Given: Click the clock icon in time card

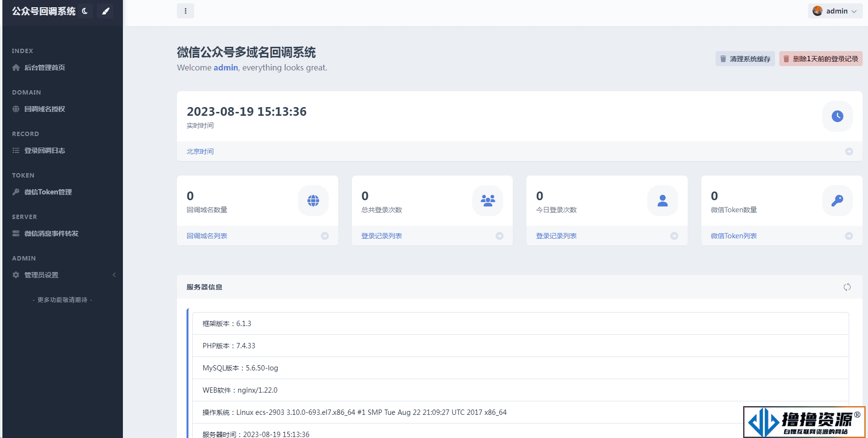Looking at the screenshot, I should pos(838,116).
